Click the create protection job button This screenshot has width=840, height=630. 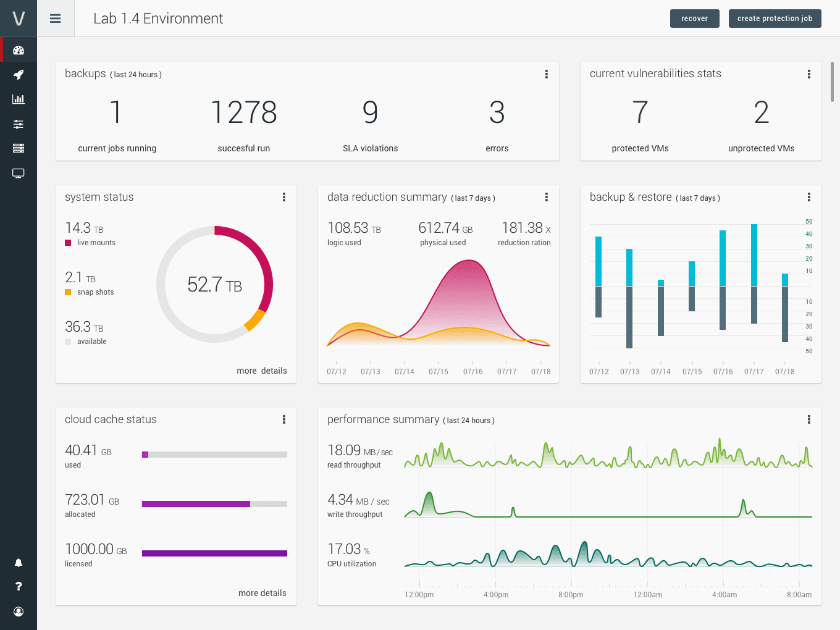[x=775, y=19]
